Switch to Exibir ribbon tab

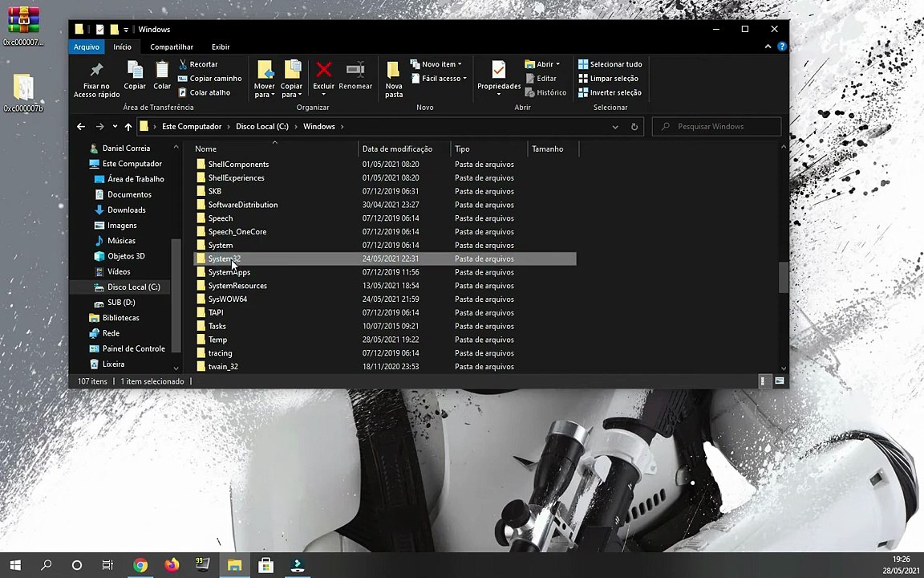tap(221, 47)
